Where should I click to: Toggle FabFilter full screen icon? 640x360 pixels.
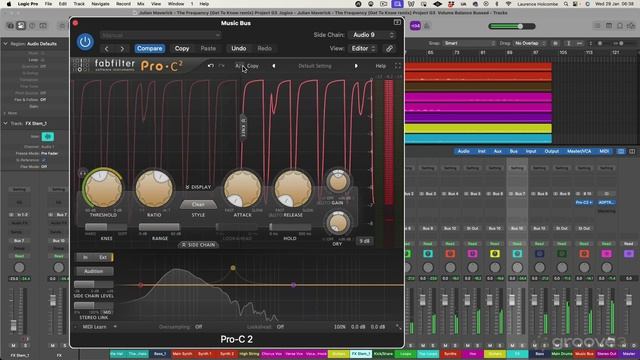pyautogui.click(x=398, y=66)
